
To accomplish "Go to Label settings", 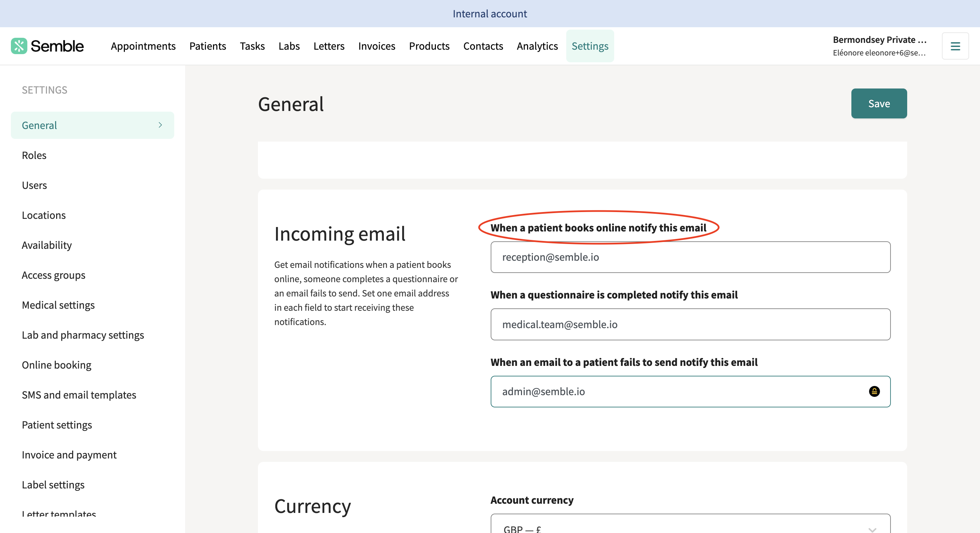I will tap(53, 485).
